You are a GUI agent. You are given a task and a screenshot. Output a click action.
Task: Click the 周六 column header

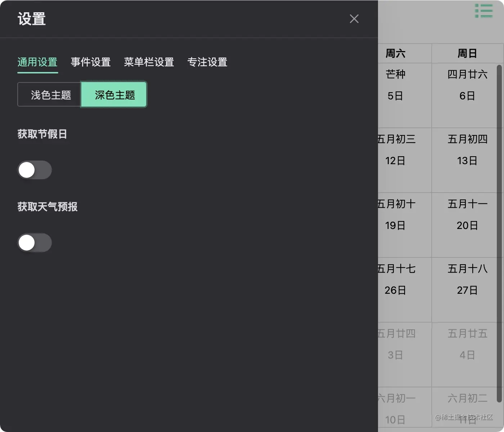click(405, 53)
